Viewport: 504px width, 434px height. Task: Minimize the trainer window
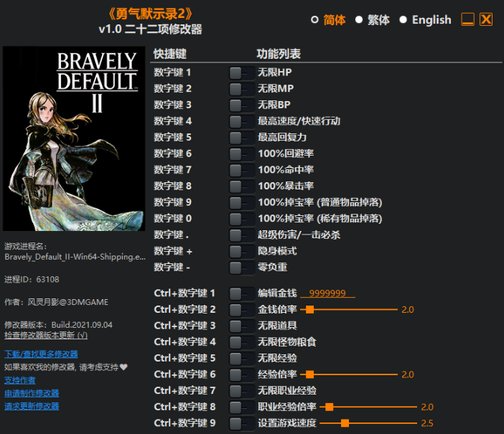[x=467, y=19]
